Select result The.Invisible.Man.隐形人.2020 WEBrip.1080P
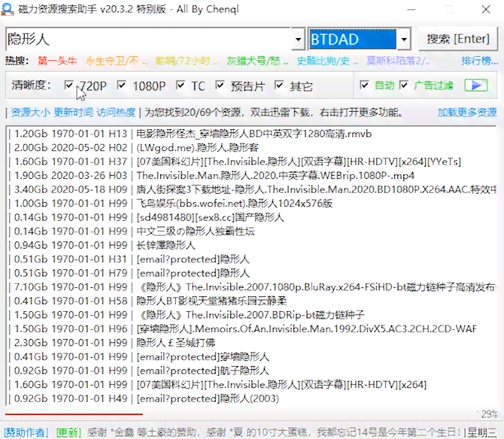The height and width of the screenshot is (439, 504). tap(251, 176)
